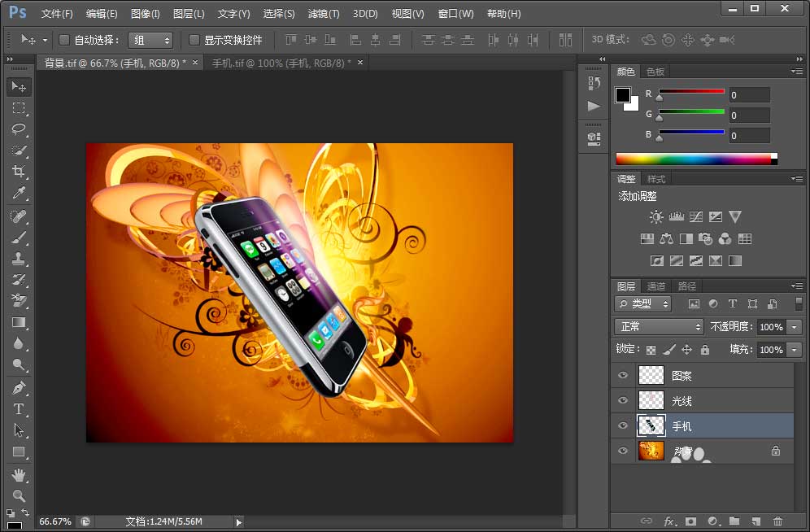Select the Spot Healing Brush tool
810x532 pixels.
pos(20,216)
